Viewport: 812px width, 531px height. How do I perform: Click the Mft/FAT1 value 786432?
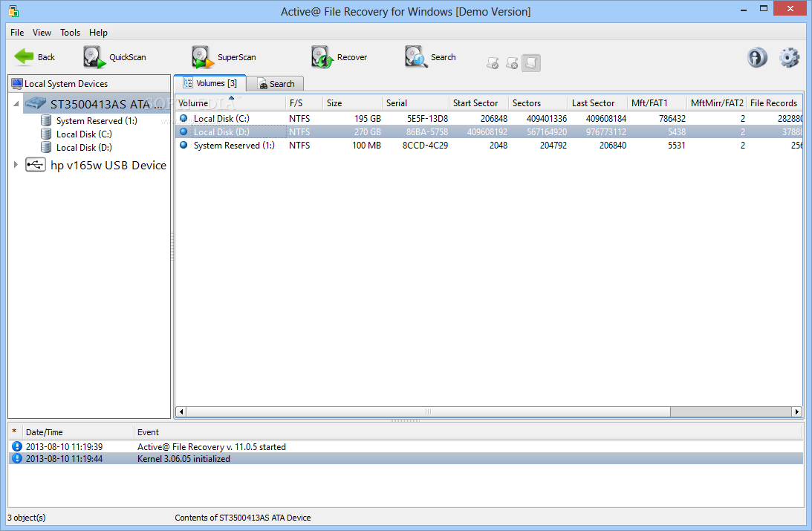[672, 119]
